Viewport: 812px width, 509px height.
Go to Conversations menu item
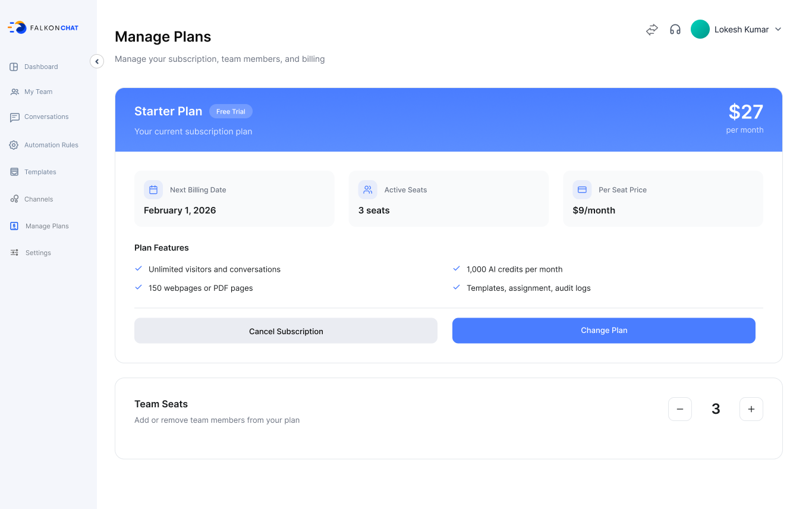click(x=46, y=117)
